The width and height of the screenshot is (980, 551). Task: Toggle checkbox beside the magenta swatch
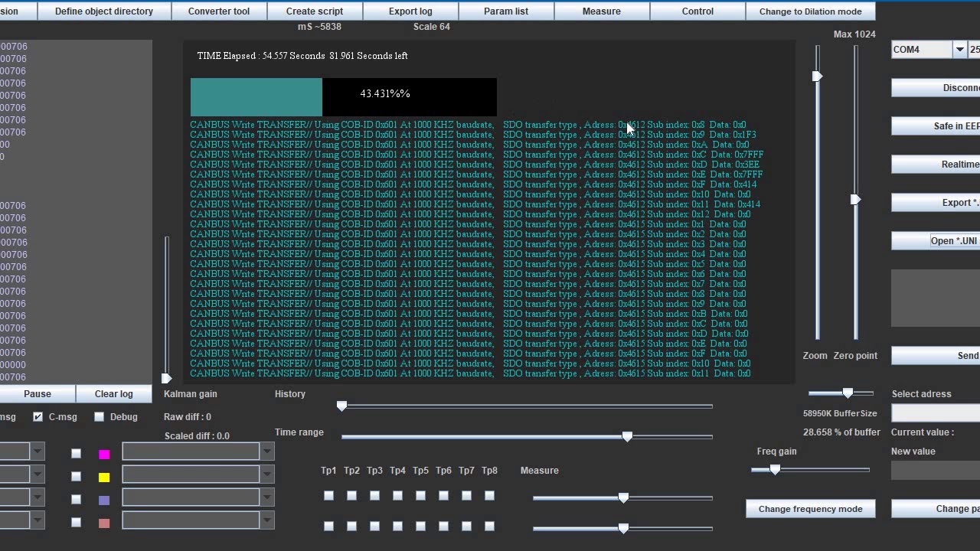(76, 453)
